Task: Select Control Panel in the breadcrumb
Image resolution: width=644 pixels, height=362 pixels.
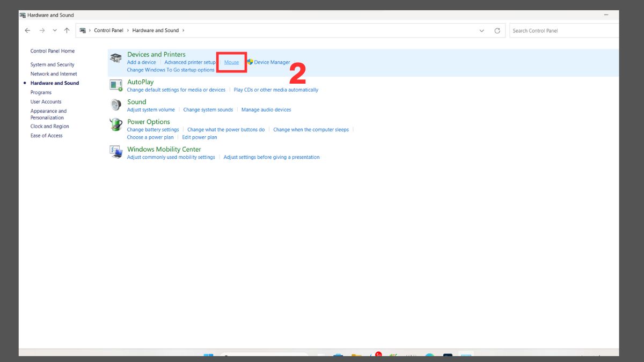Action: [109, 31]
